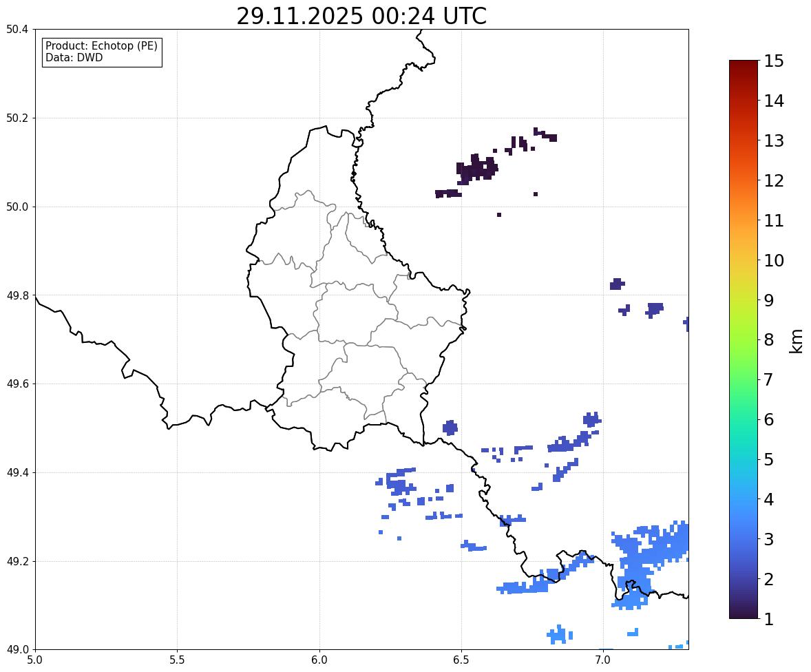Click latitude axis label "49.0"
The height and width of the screenshot is (672, 811).
17,650
